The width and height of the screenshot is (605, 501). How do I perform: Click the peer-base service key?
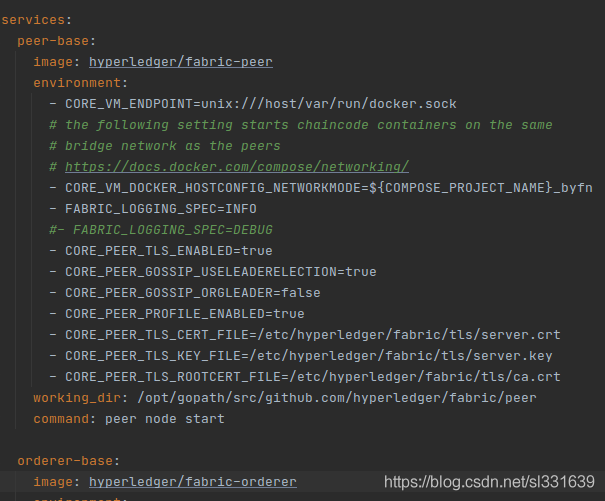(53, 41)
